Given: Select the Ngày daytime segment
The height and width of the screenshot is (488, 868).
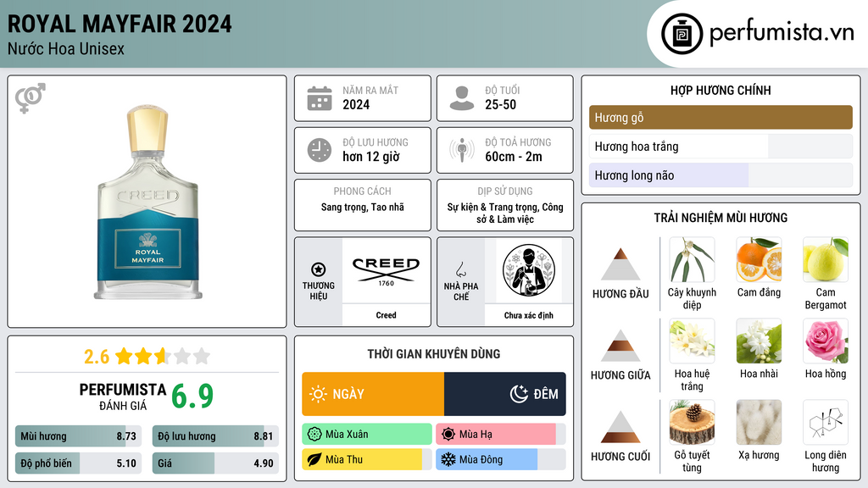Looking at the screenshot, I should (373, 394).
